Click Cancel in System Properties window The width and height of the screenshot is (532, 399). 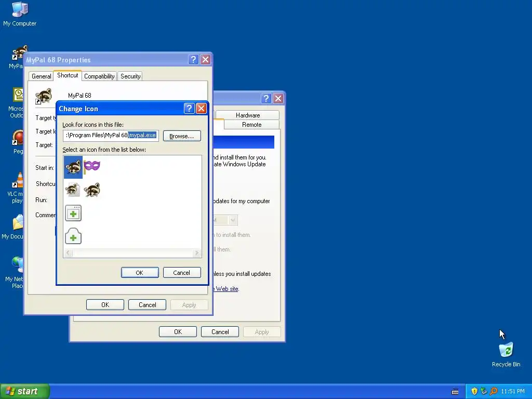coord(220,332)
